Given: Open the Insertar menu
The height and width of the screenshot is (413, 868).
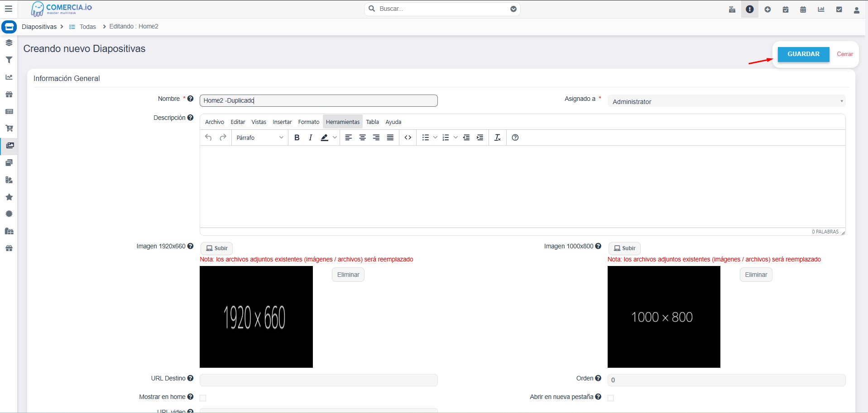Looking at the screenshot, I should pyautogui.click(x=282, y=122).
